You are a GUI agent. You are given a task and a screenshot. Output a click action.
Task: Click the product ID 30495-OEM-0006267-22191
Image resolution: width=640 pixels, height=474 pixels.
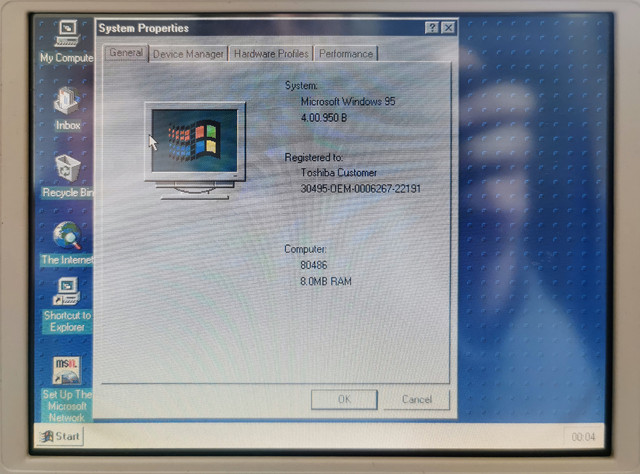tap(360, 189)
